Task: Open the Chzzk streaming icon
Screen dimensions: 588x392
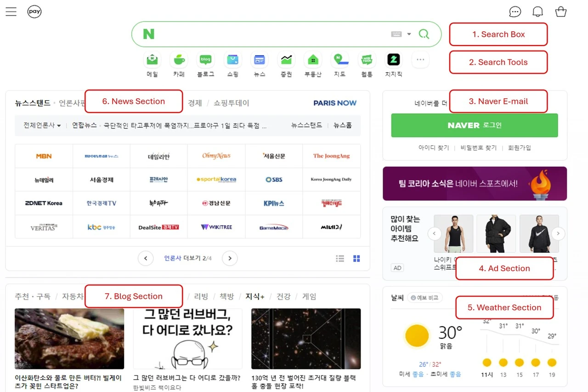Action: coord(393,60)
